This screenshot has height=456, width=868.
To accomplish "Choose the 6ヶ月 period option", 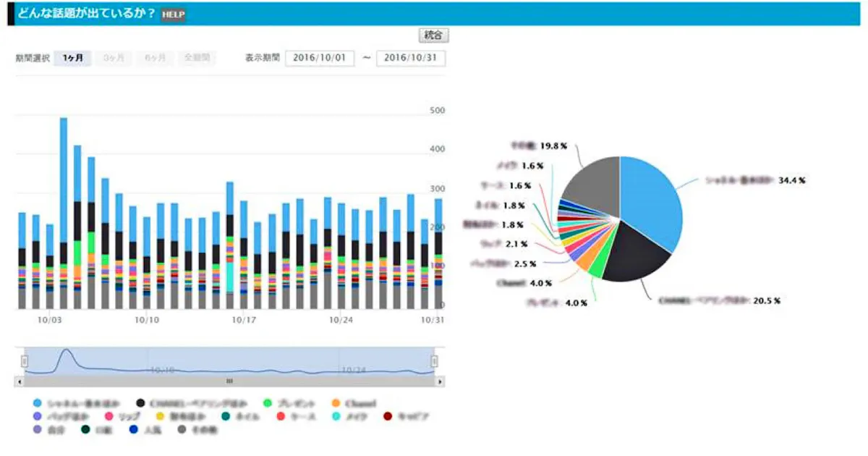I will tap(155, 58).
